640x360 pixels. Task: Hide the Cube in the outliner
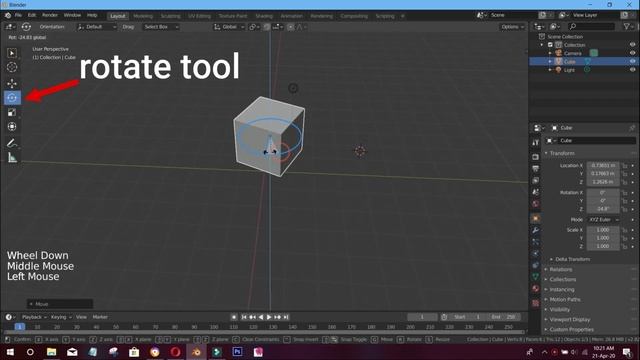(x=632, y=61)
